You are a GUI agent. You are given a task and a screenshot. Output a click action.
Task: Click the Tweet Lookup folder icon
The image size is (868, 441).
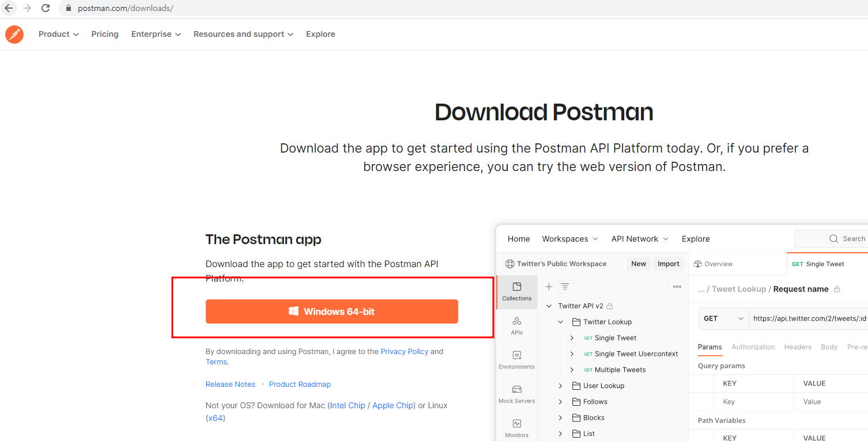pos(576,322)
